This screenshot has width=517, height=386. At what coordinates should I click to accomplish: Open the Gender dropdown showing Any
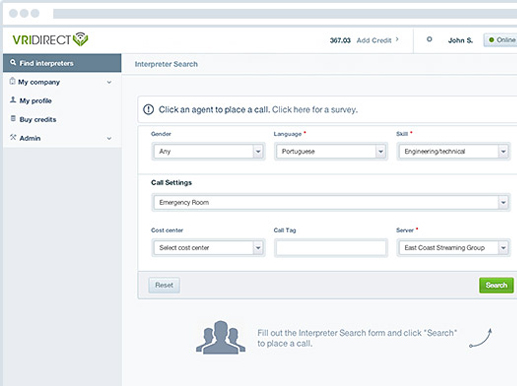click(x=208, y=152)
